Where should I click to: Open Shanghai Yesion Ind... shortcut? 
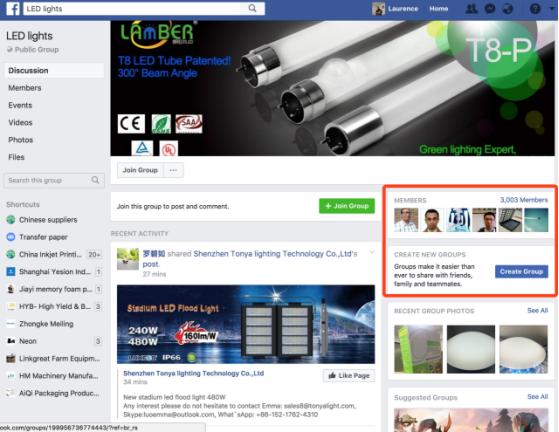(55, 272)
